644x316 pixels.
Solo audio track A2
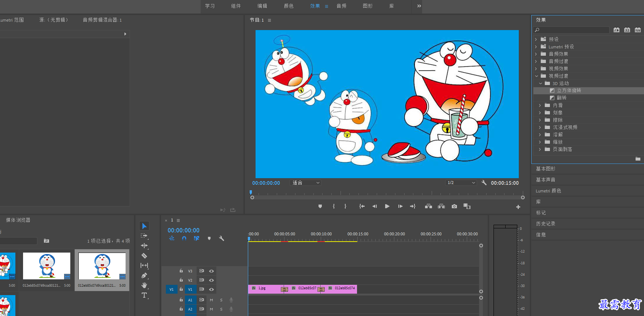(x=221, y=309)
